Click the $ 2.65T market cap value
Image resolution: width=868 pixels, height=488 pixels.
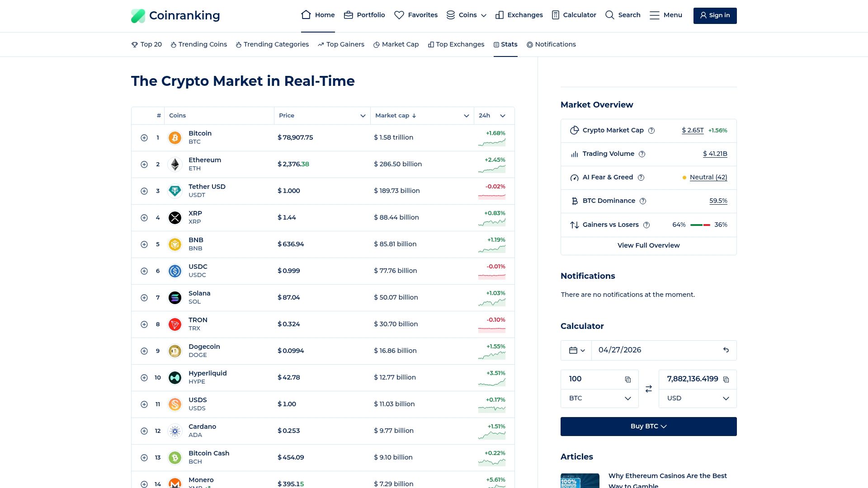693,131
